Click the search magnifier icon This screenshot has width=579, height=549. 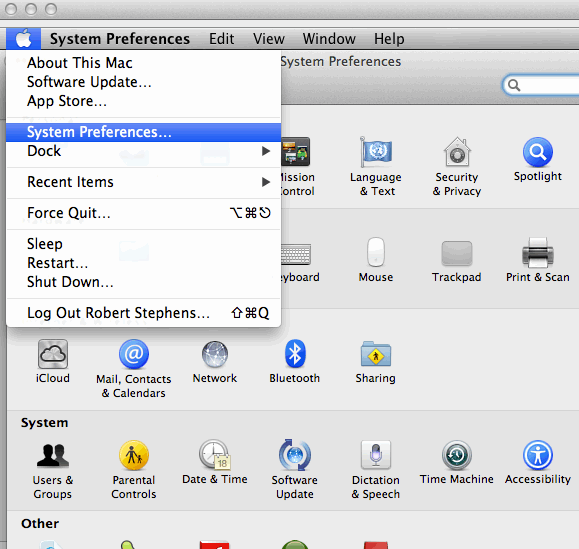[514, 85]
